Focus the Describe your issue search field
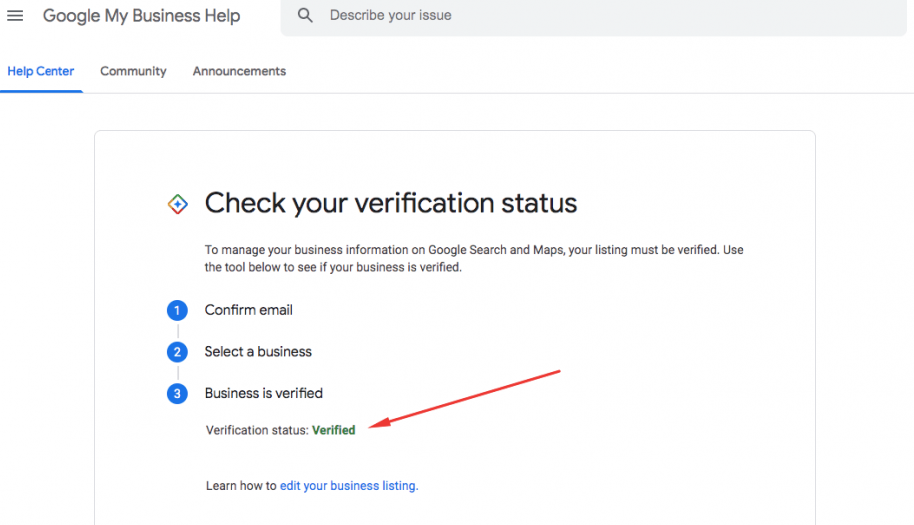 pos(593,16)
